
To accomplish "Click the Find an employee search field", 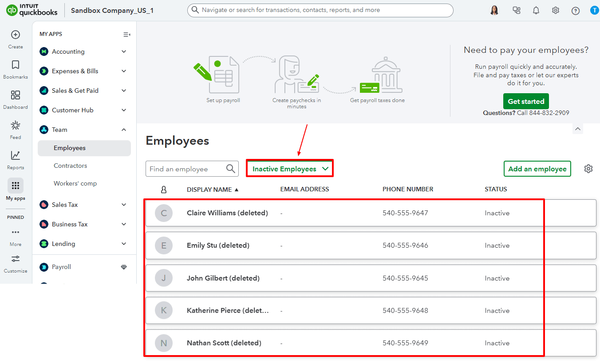I will (186, 169).
